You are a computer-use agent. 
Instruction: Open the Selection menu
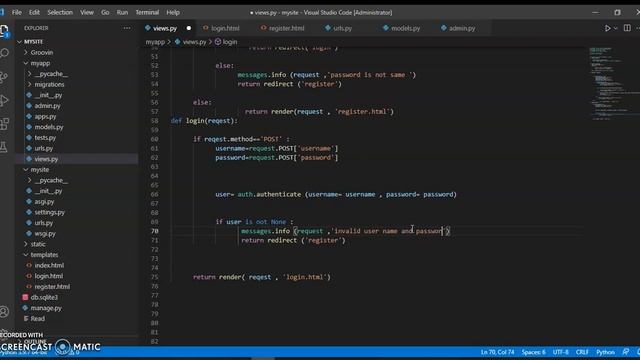pyautogui.click(x=60, y=12)
